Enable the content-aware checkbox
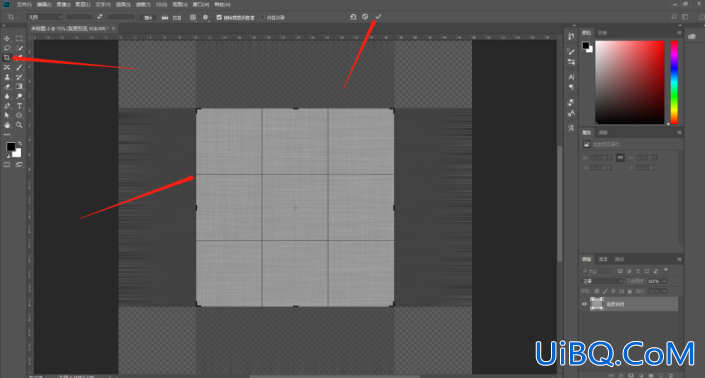Image resolution: width=705 pixels, height=378 pixels. (263, 18)
